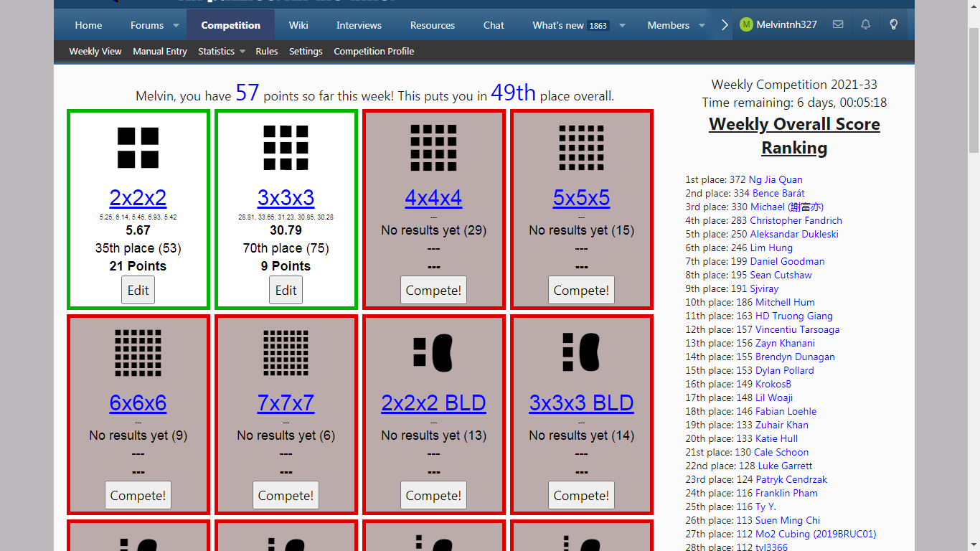Open the 6x6x6 event link
Image resolution: width=980 pixels, height=551 pixels.
(138, 402)
